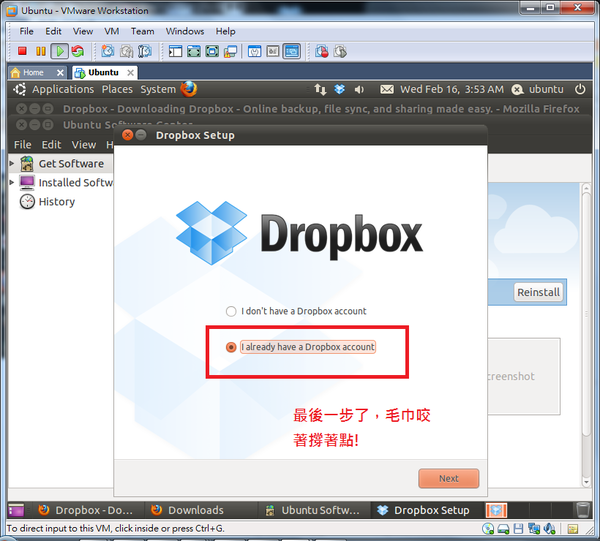The width and height of the screenshot is (600, 541).
Task: Open the Places menu in Ubuntu panel
Action: click(x=117, y=89)
